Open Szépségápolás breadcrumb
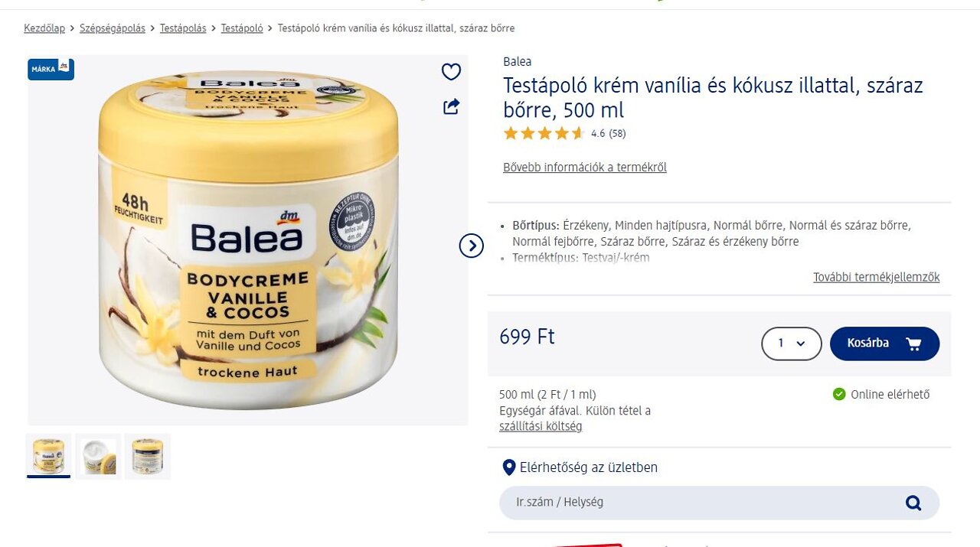This screenshot has height=547, width=980. (x=113, y=28)
